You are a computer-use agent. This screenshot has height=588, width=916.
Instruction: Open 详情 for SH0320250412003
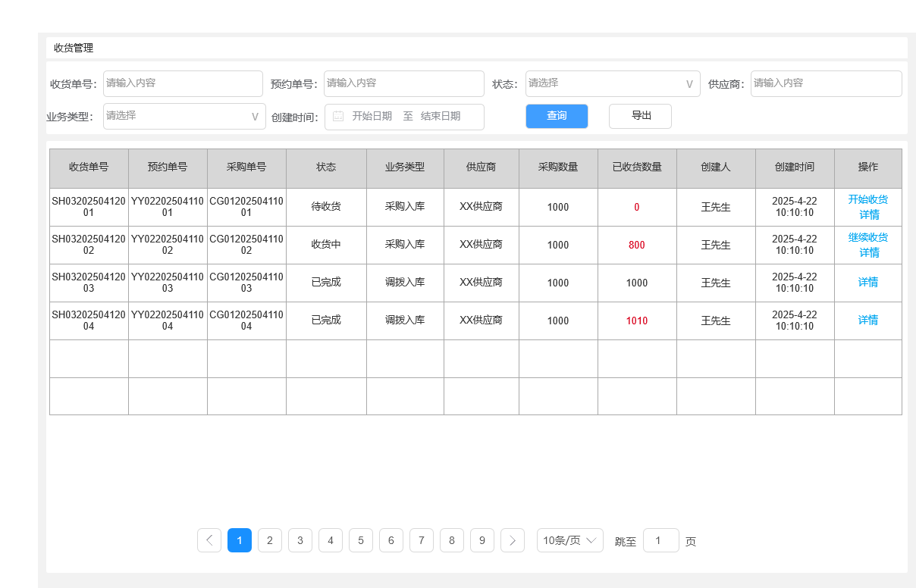coord(868,282)
